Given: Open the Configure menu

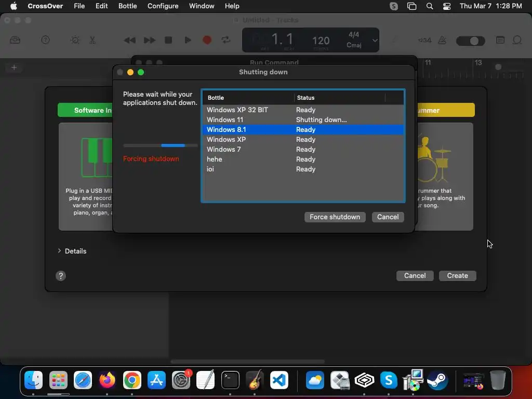Looking at the screenshot, I should point(163,6).
